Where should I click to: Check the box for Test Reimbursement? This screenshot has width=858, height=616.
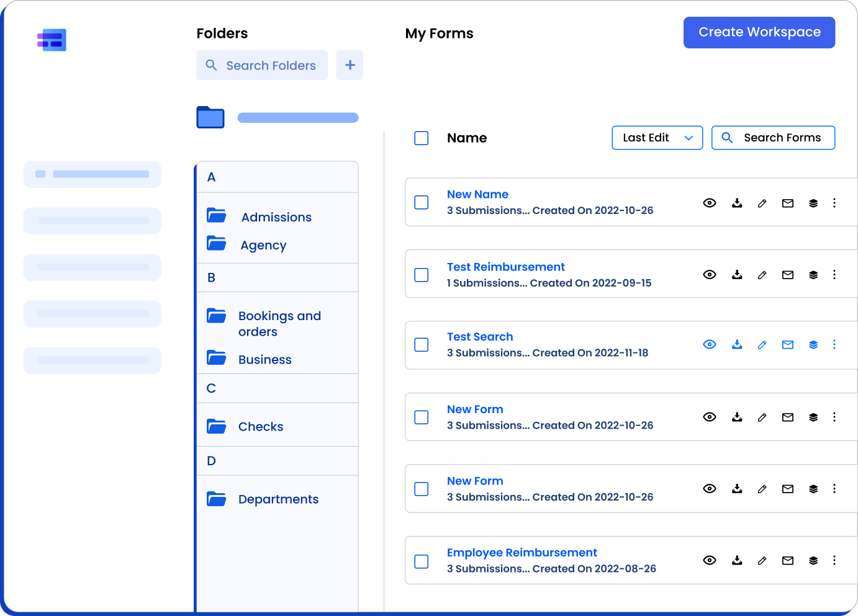[422, 275]
